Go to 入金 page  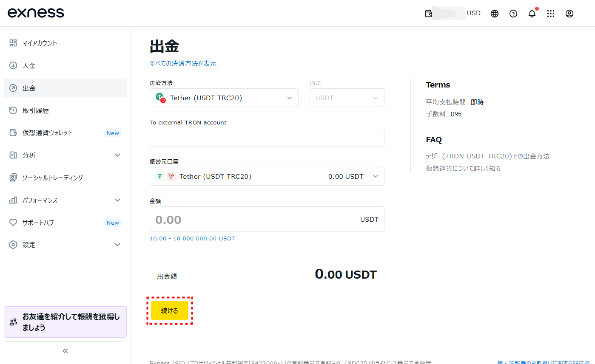click(x=65, y=65)
